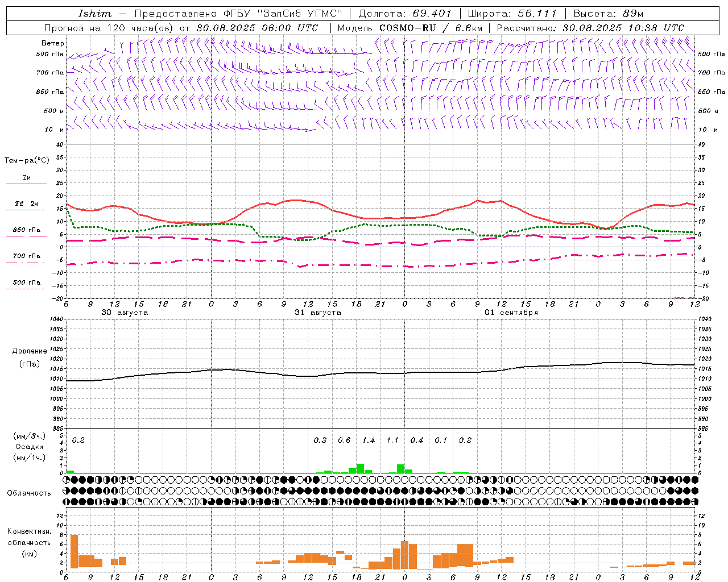The image size is (728, 582).
Task: Click the "10 м" wind level label on the left
Action: click(55, 130)
